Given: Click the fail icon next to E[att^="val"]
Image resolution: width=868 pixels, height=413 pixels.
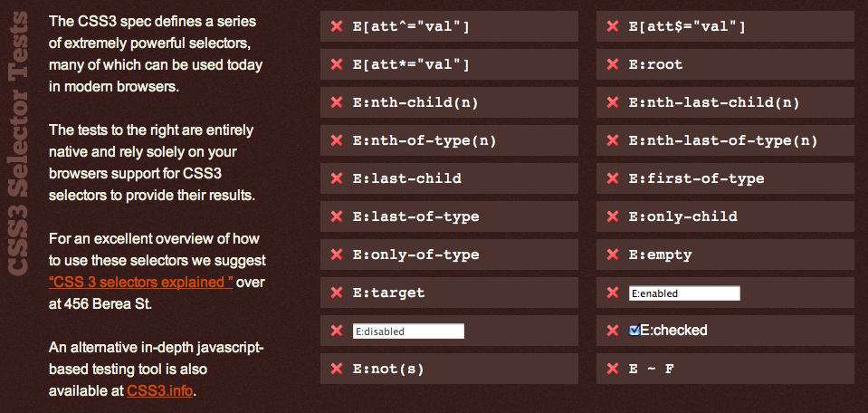Looking at the screenshot, I should 336,26.
